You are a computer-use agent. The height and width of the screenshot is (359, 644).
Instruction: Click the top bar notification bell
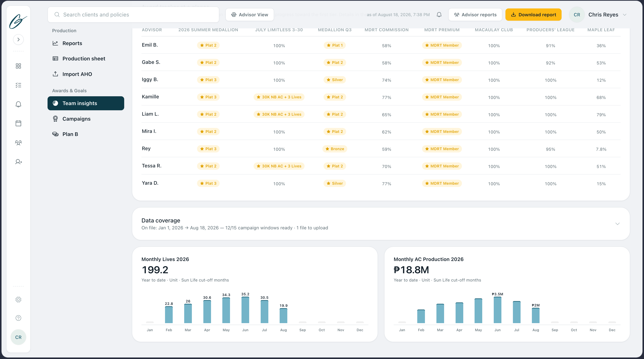tap(439, 15)
